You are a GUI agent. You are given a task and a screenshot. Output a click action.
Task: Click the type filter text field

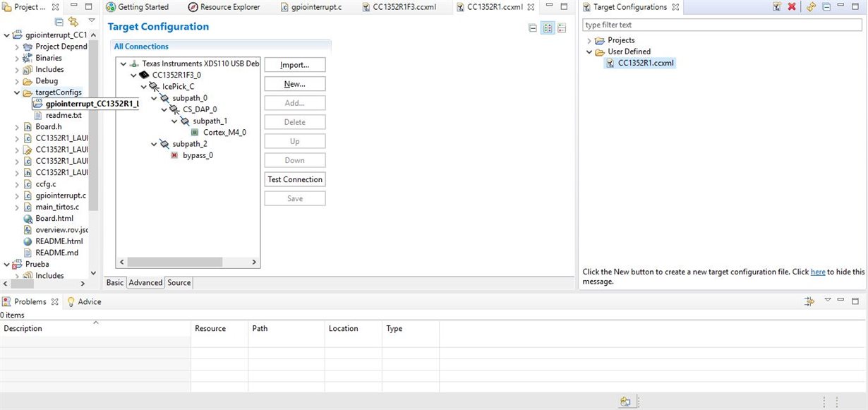(723, 25)
